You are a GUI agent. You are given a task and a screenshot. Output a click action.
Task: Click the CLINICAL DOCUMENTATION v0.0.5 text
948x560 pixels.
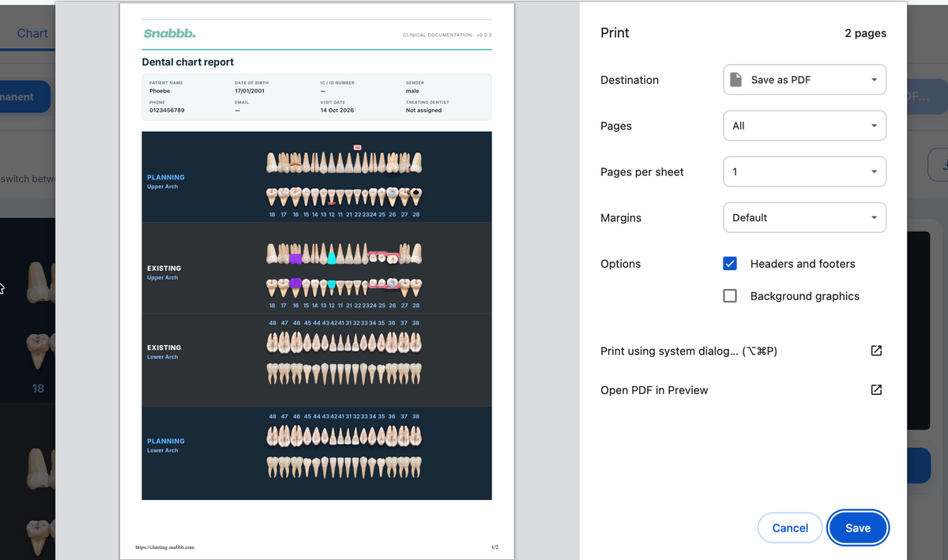447,36
